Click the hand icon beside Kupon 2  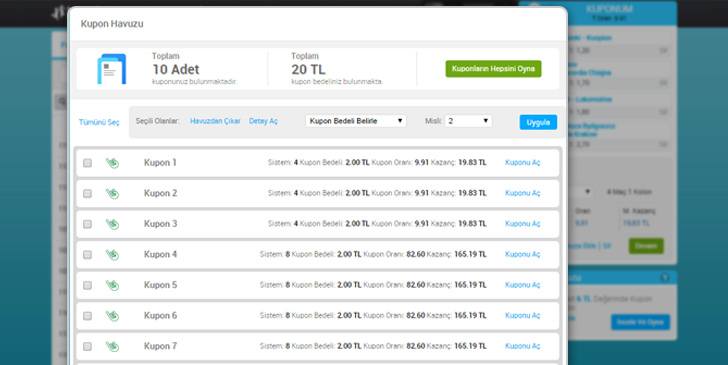[112, 194]
